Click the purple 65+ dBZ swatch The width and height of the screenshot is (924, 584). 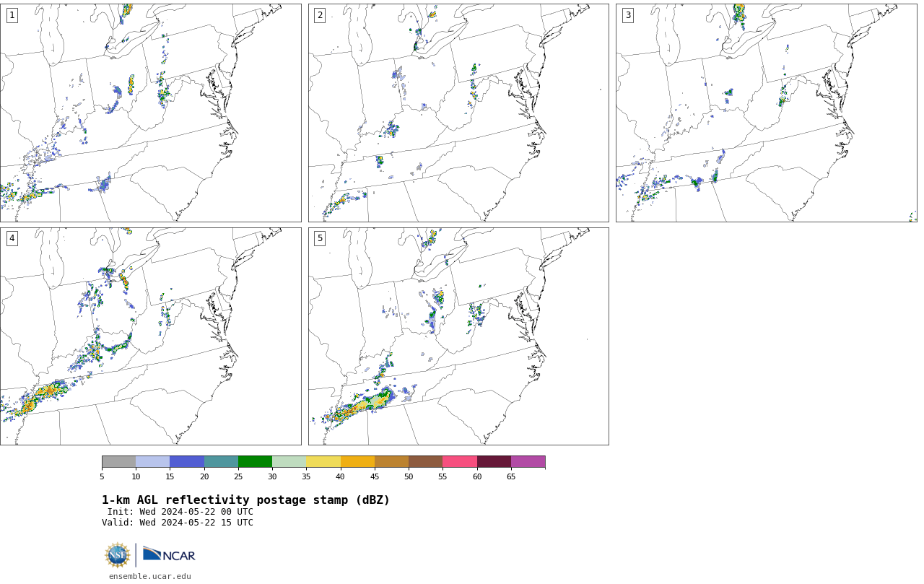pos(528,462)
